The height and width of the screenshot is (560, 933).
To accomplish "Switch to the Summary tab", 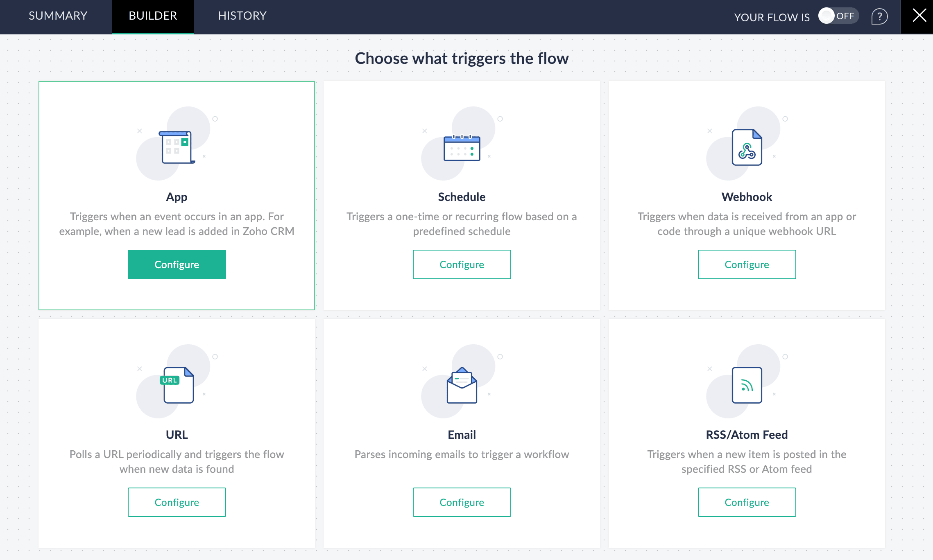I will (x=58, y=16).
